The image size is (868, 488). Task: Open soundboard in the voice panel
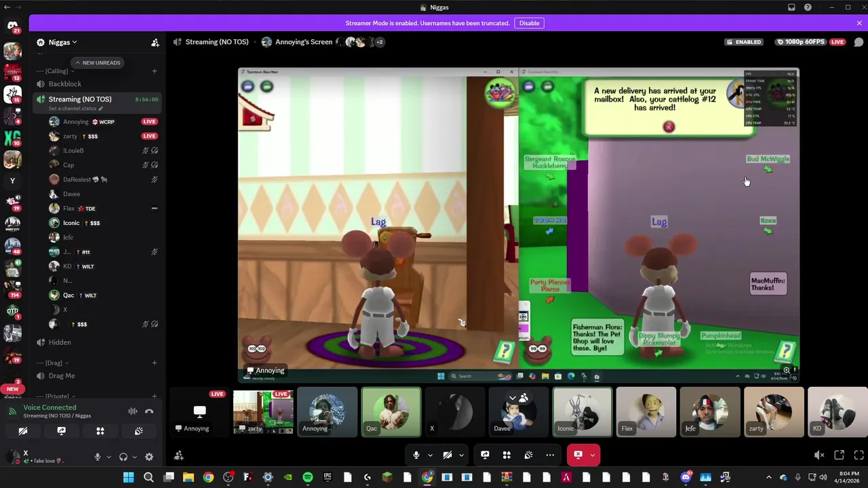tap(138, 431)
